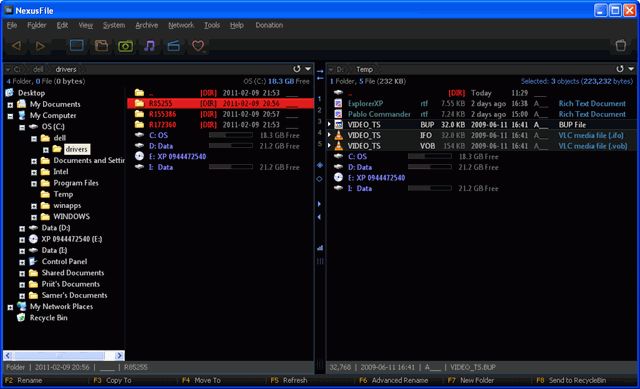Select the drivers folder in the tree
The width and height of the screenshot is (640, 389).
(77, 149)
